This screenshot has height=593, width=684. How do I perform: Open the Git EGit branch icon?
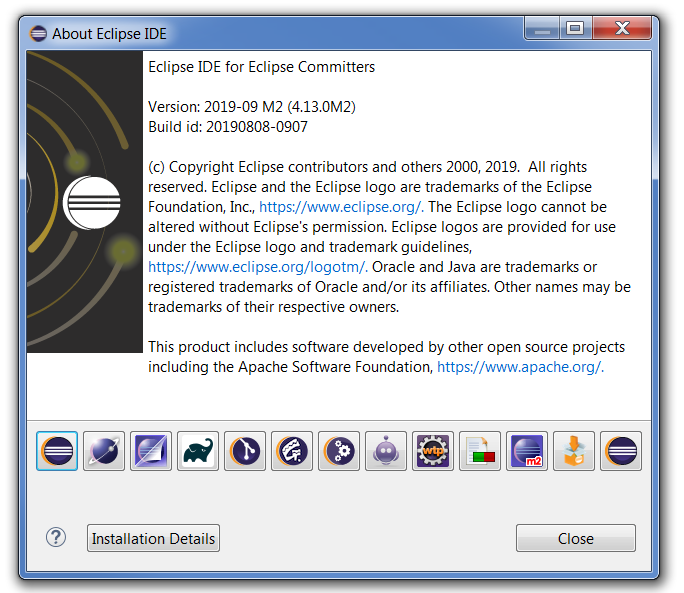coord(245,451)
